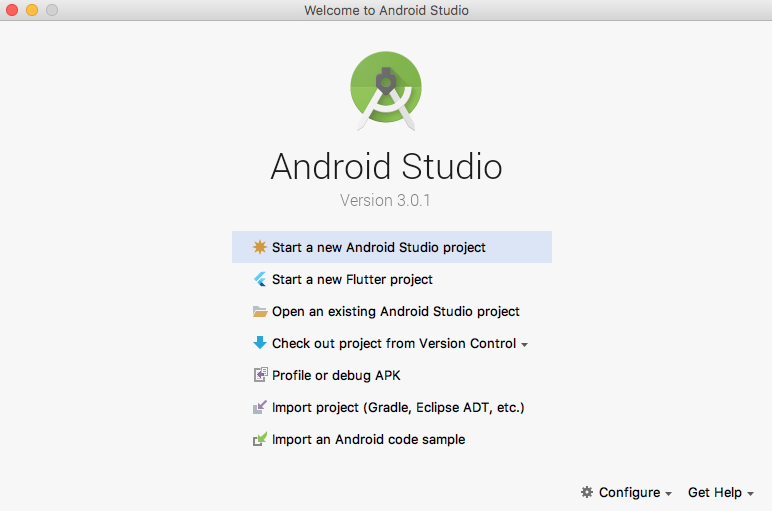Click the blue Flutter logo icon

coord(259,279)
